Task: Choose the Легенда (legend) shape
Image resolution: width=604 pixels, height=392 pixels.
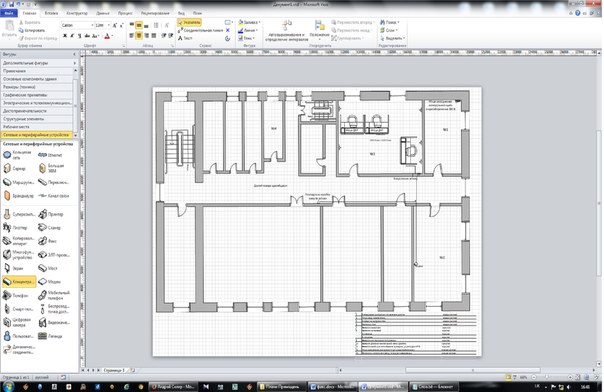Action: (50, 336)
